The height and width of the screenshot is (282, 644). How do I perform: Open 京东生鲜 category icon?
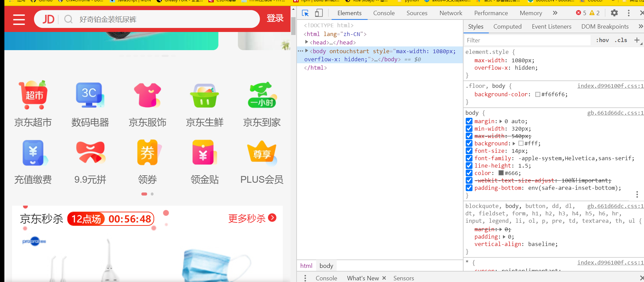pos(204,96)
